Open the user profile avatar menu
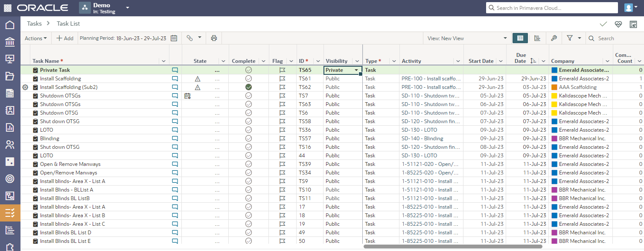Screen dimensions: 644x251 (x=628, y=8)
